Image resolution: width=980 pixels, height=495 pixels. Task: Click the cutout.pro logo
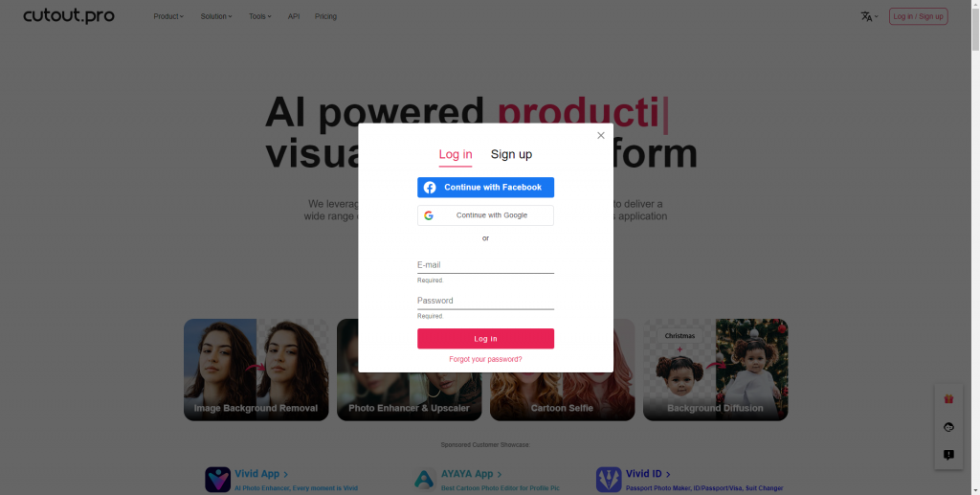(x=69, y=15)
